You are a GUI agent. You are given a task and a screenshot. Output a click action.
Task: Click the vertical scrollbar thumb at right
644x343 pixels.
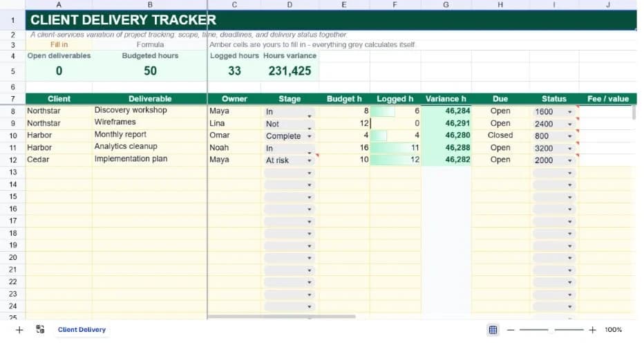(634, 112)
